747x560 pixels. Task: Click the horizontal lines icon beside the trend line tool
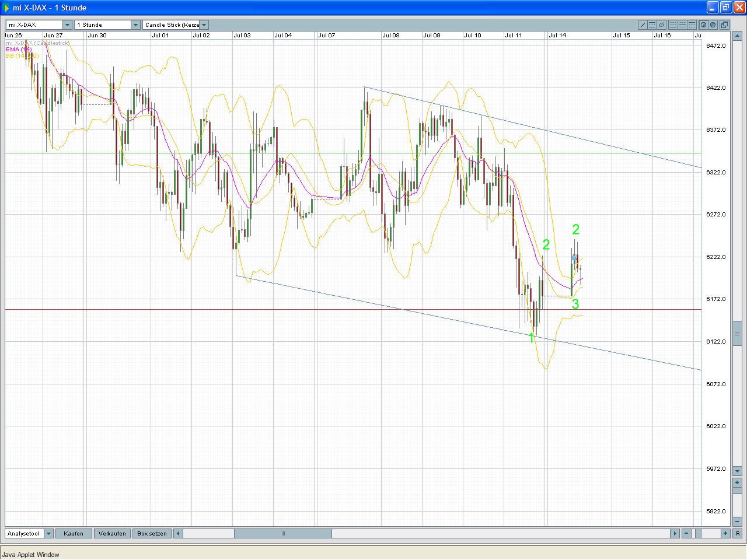tap(652, 25)
